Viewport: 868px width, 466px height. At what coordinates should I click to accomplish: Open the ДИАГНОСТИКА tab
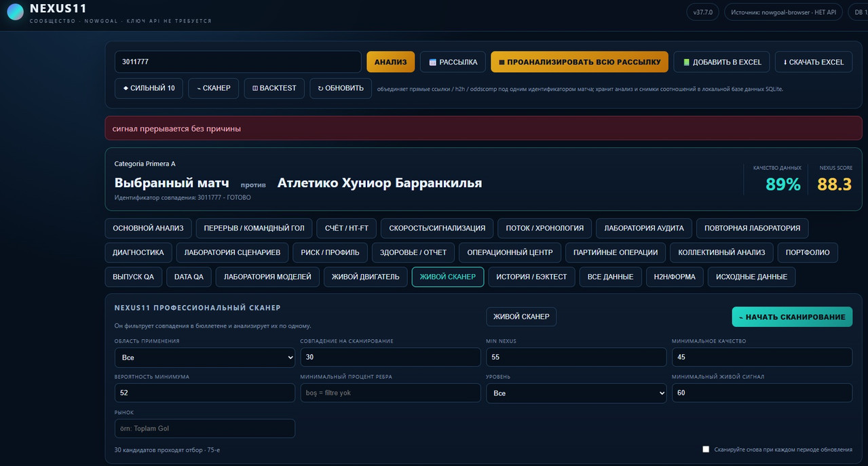138,252
